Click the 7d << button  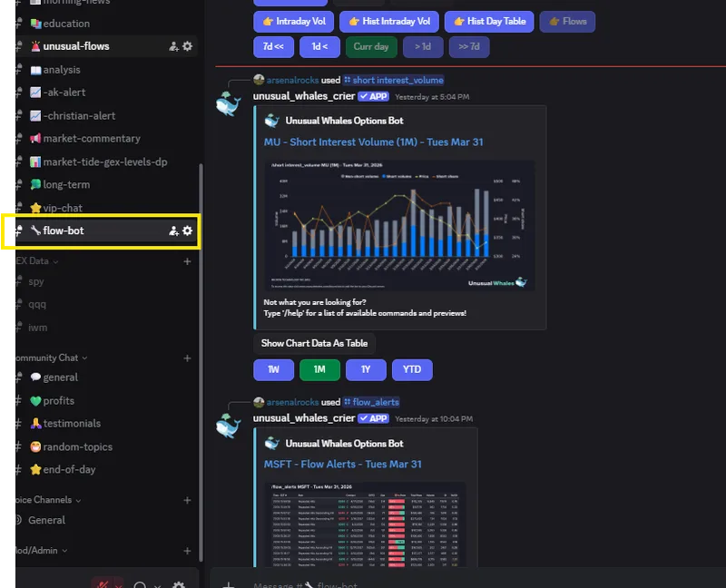tap(273, 47)
